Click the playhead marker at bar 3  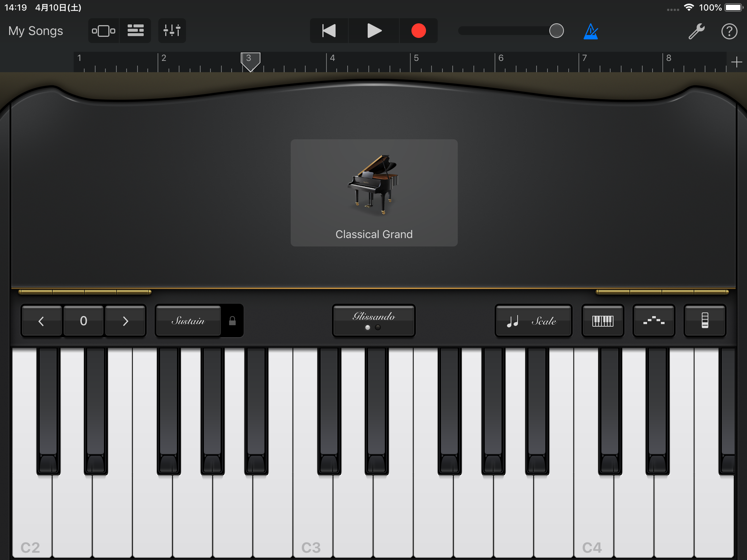click(x=251, y=62)
